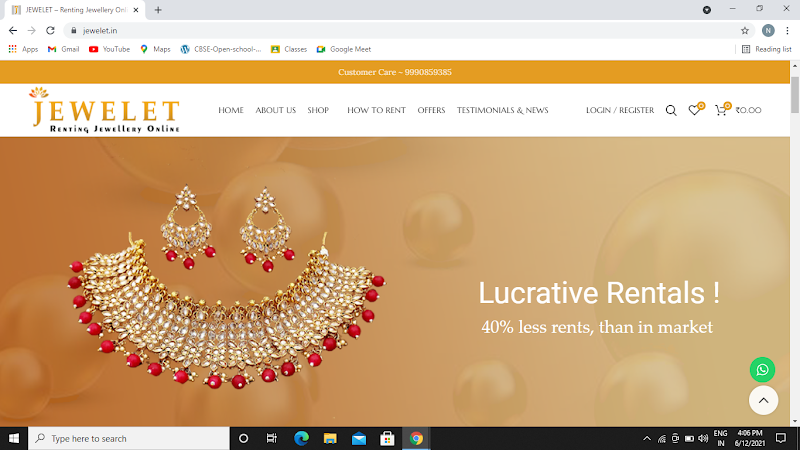The width and height of the screenshot is (800, 450).
Task: Expand the SHOP menu dropdown
Action: click(x=319, y=111)
